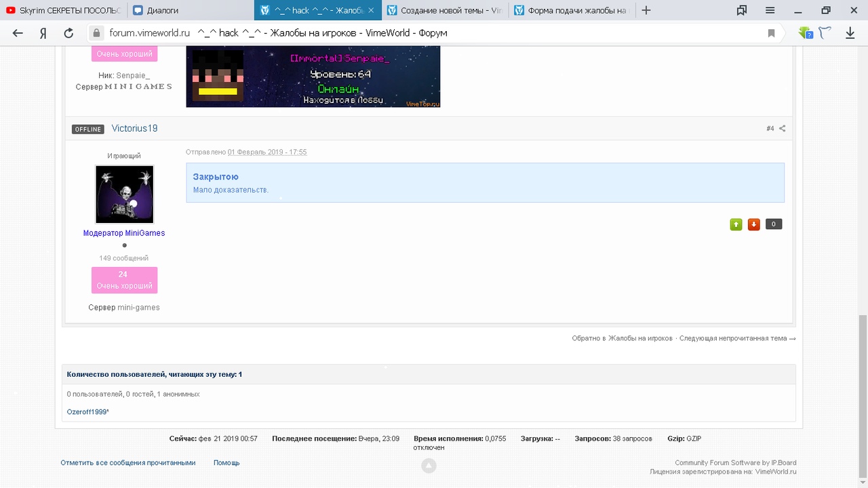Screen dimensions: 868x488
Task: Downvote the post with red arrow
Action: click(x=753, y=224)
